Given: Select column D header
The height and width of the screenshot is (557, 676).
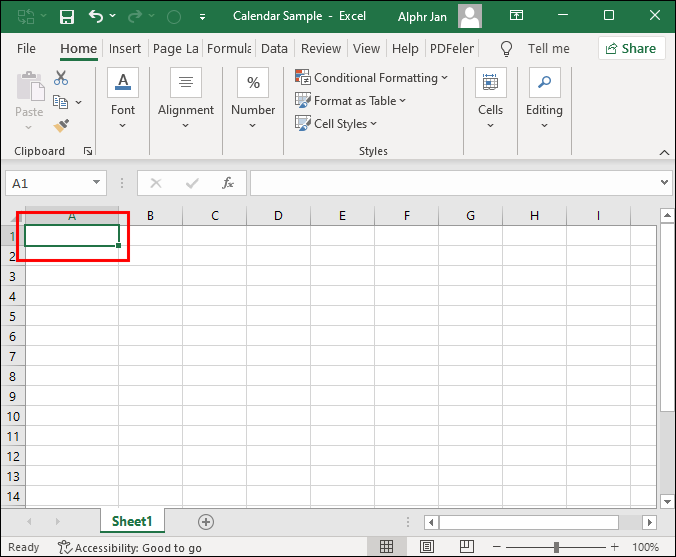Looking at the screenshot, I should coord(279,216).
